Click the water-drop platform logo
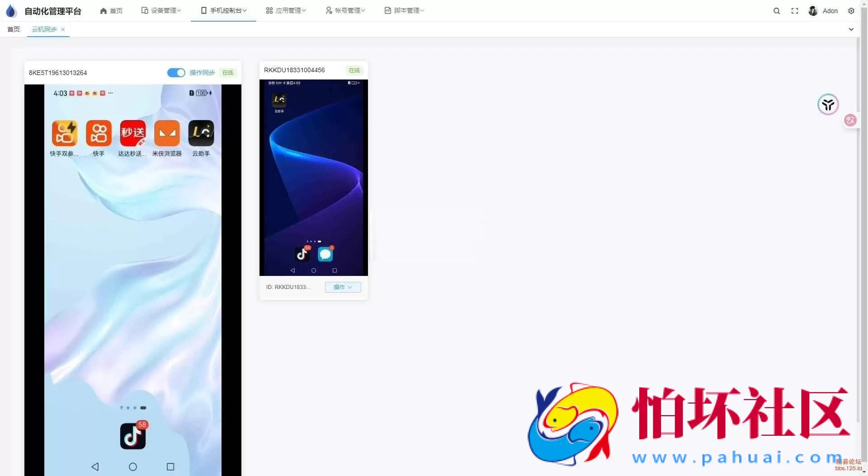Image resolution: width=868 pixels, height=476 pixels. (11, 10)
